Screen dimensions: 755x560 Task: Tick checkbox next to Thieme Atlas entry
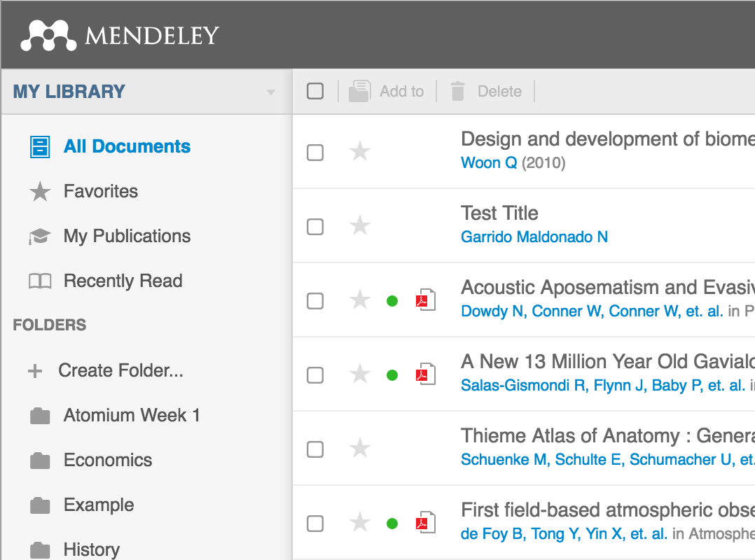click(x=315, y=449)
